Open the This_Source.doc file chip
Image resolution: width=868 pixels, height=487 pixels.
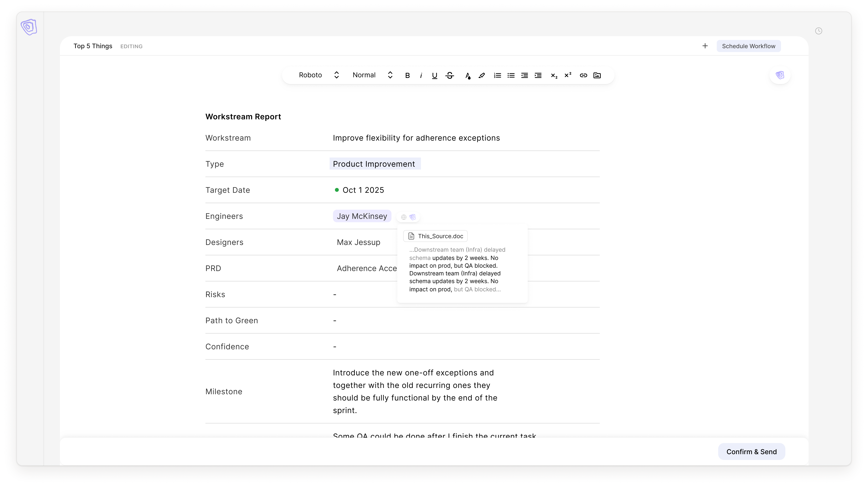[435, 236]
